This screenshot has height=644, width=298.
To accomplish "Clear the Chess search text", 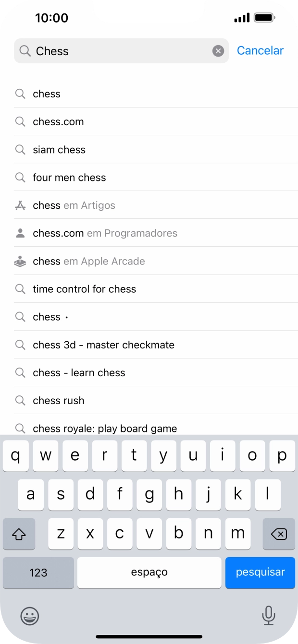I will 218,51.
